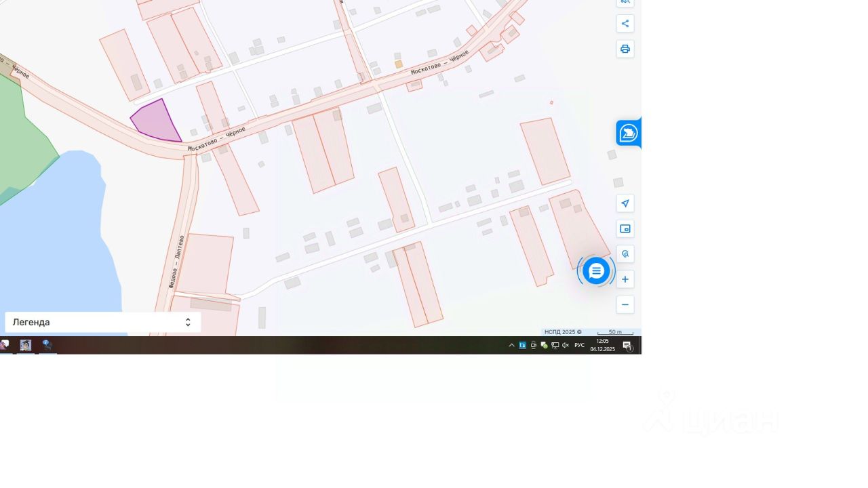The image size is (868, 488).
Task: Switch the РУС input language indicator
Action: coord(580,346)
